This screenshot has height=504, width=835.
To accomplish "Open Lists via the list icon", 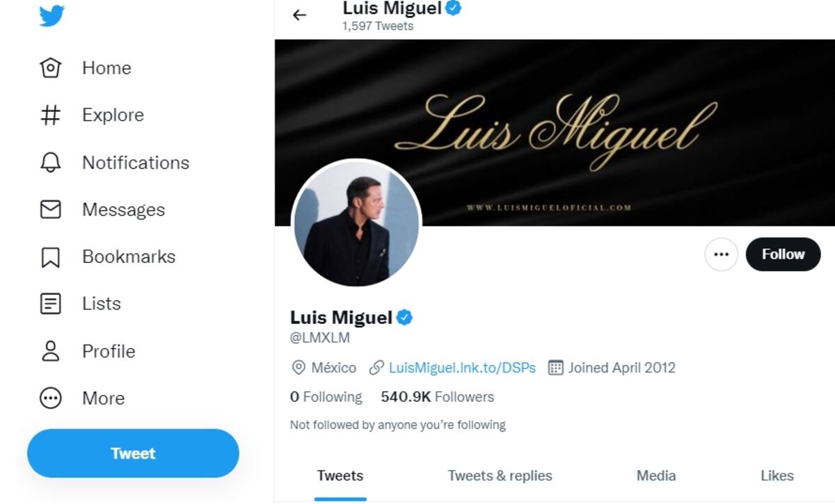I will pos(51,304).
